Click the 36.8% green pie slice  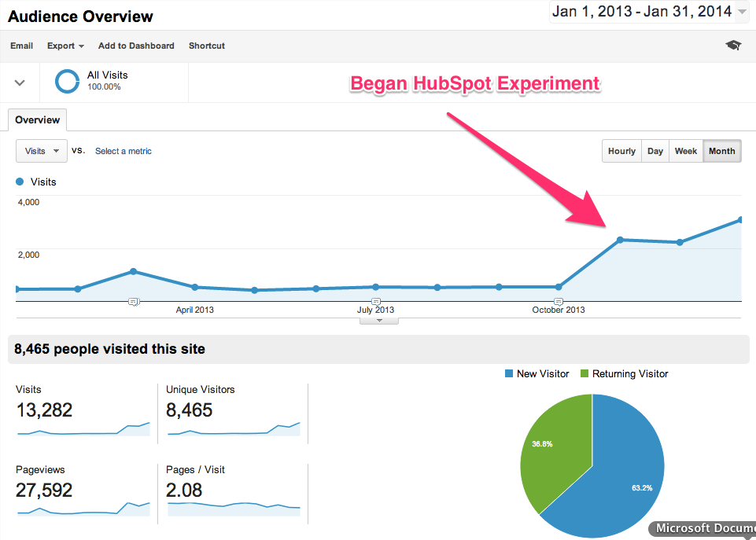(x=555, y=453)
